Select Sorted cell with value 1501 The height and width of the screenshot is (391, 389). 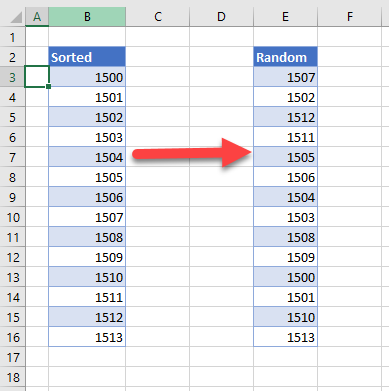click(87, 97)
